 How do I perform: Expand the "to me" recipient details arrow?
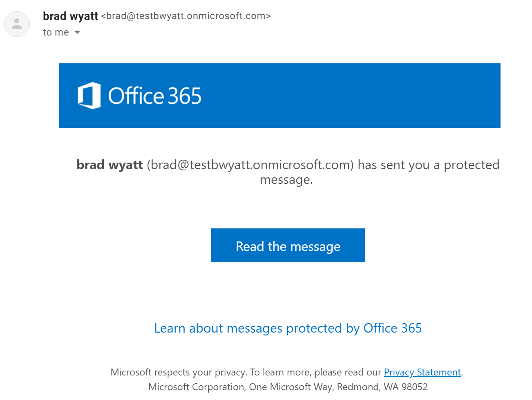tap(77, 32)
